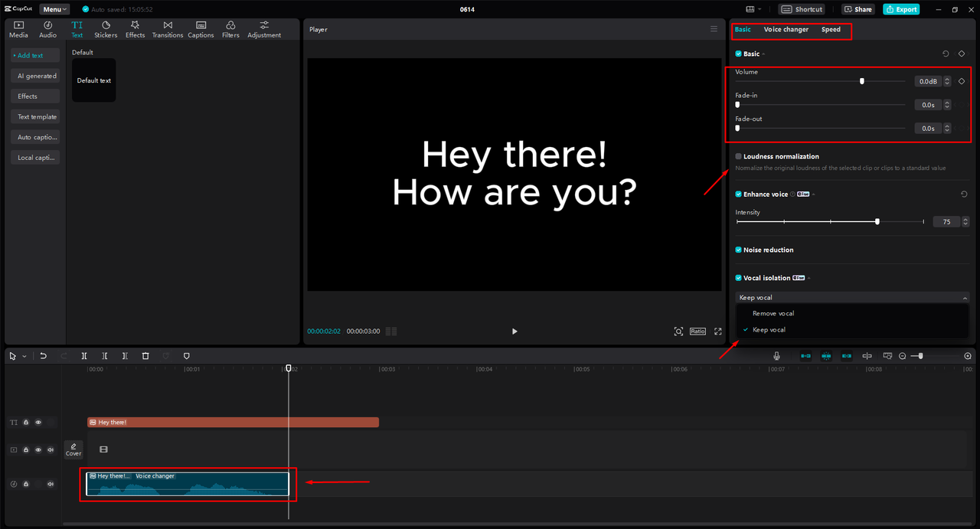Screen dimensions: 980x529
Task: Switch to the Voice changer tab
Action: click(x=786, y=30)
